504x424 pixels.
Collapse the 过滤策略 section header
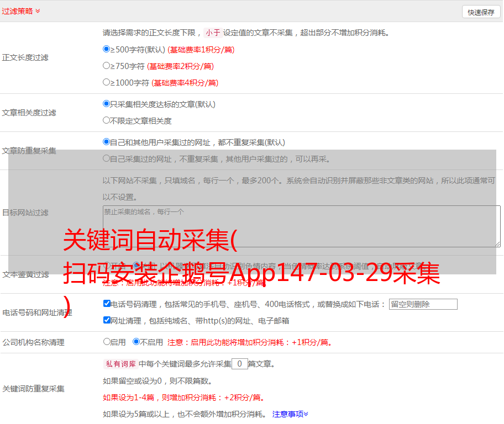[x=21, y=11]
